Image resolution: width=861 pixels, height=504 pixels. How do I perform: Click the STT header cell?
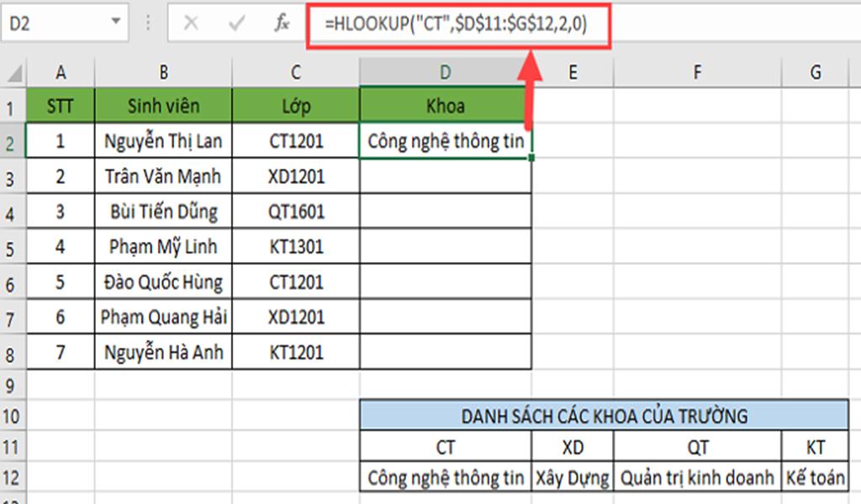coord(61,105)
